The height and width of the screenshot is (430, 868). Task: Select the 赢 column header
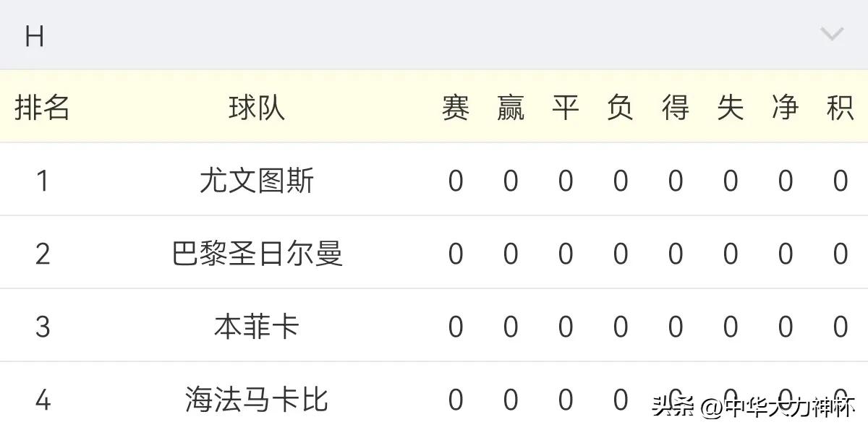coord(510,107)
